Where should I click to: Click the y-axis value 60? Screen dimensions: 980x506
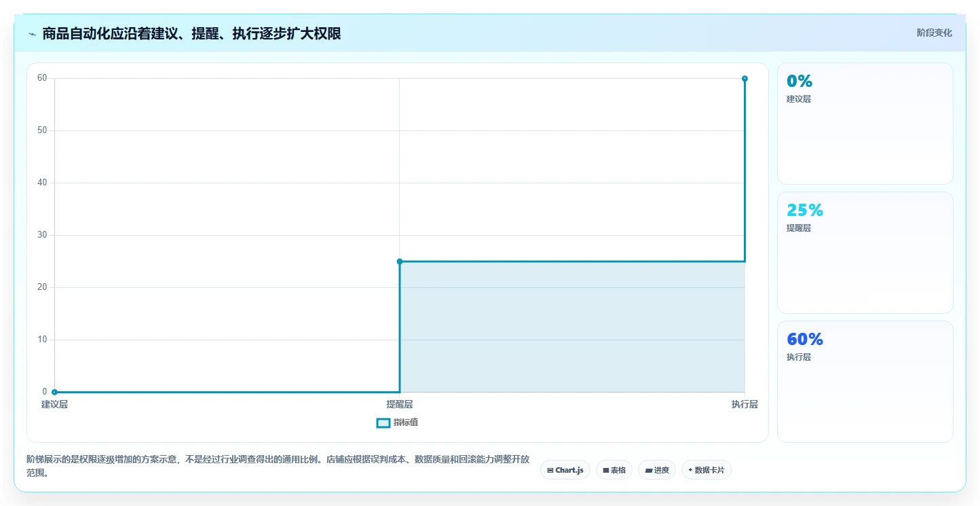tap(42, 78)
